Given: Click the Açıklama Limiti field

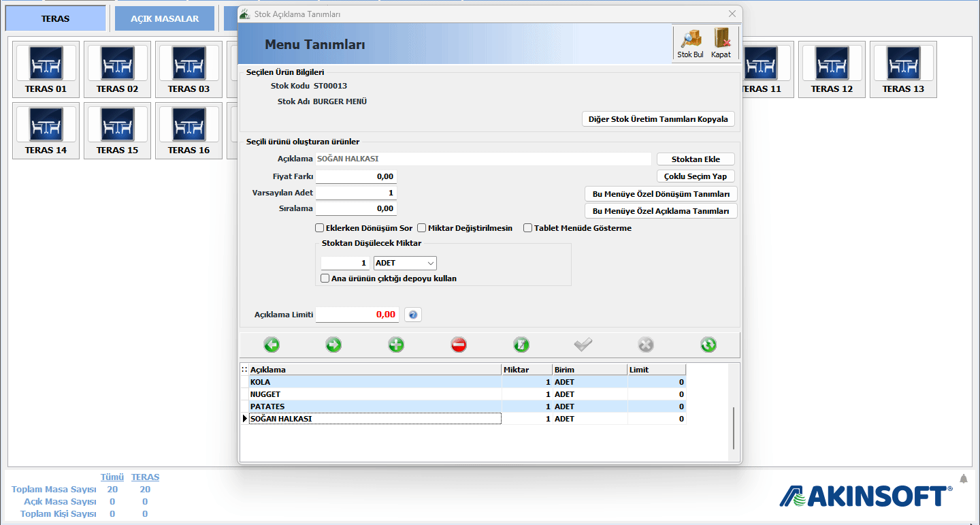Looking at the screenshot, I should coord(357,315).
